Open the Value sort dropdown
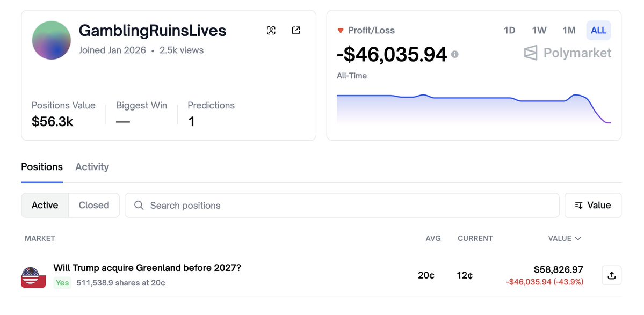 (x=592, y=205)
